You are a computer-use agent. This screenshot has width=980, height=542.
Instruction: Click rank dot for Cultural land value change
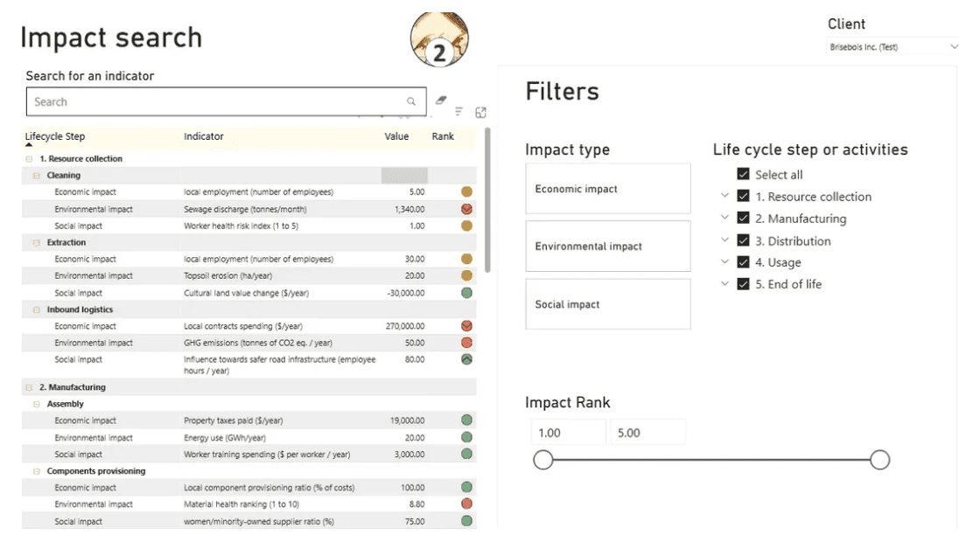(467, 293)
